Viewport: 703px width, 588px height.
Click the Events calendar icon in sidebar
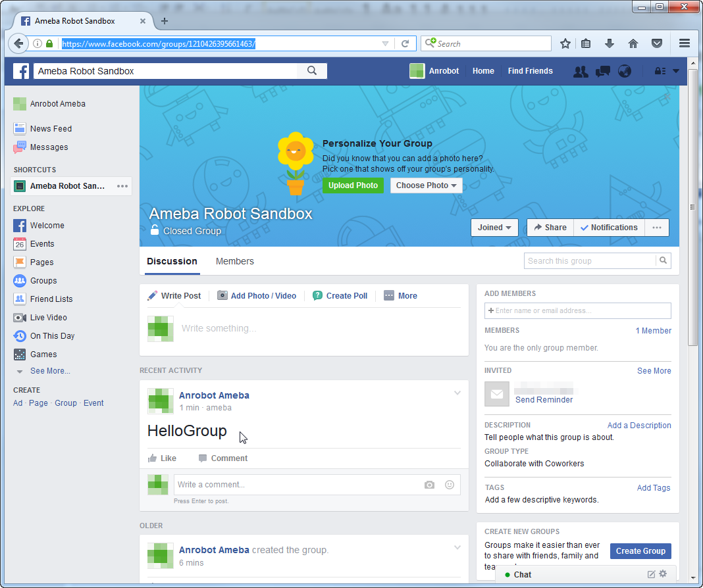point(19,244)
